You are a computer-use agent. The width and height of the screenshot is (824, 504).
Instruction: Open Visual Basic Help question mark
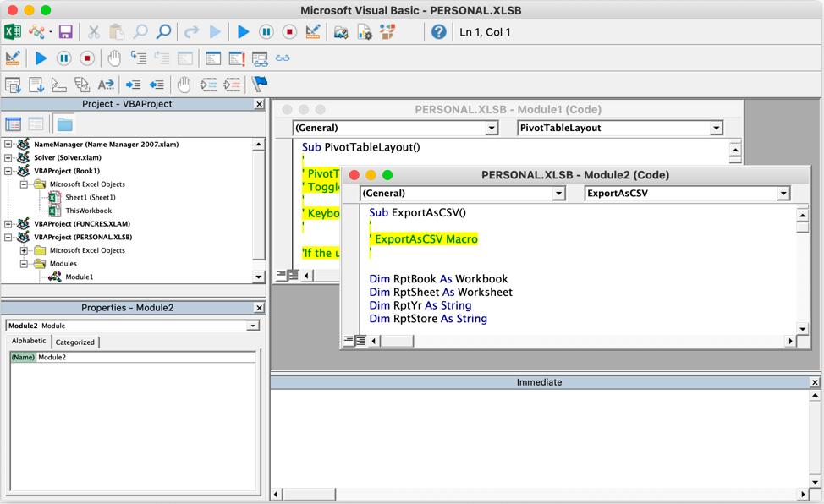point(439,32)
